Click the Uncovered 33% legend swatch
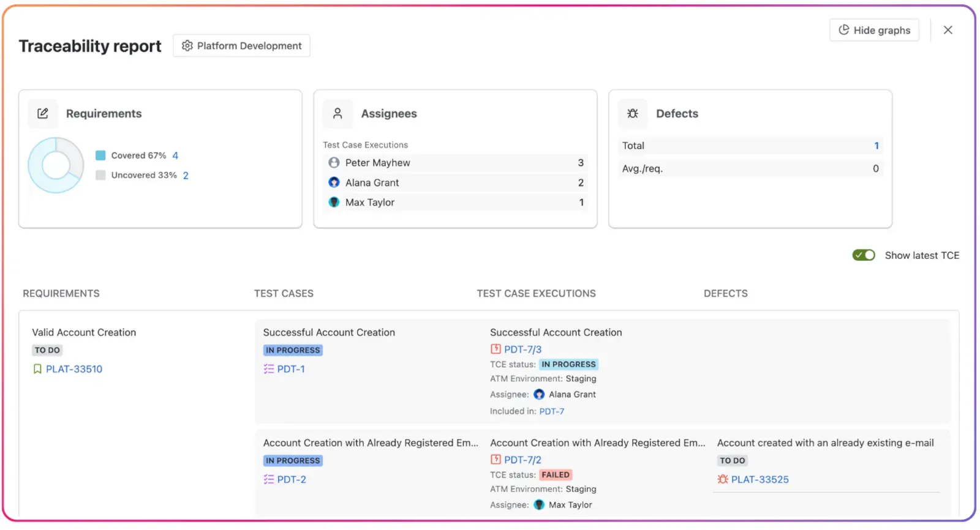The width and height of the screenshot is (980, 530). 100,175
